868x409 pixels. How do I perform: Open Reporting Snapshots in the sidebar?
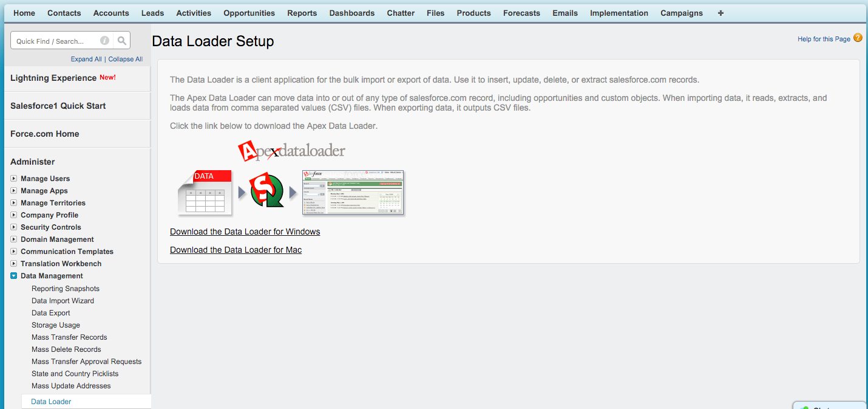tap(66, 289)
